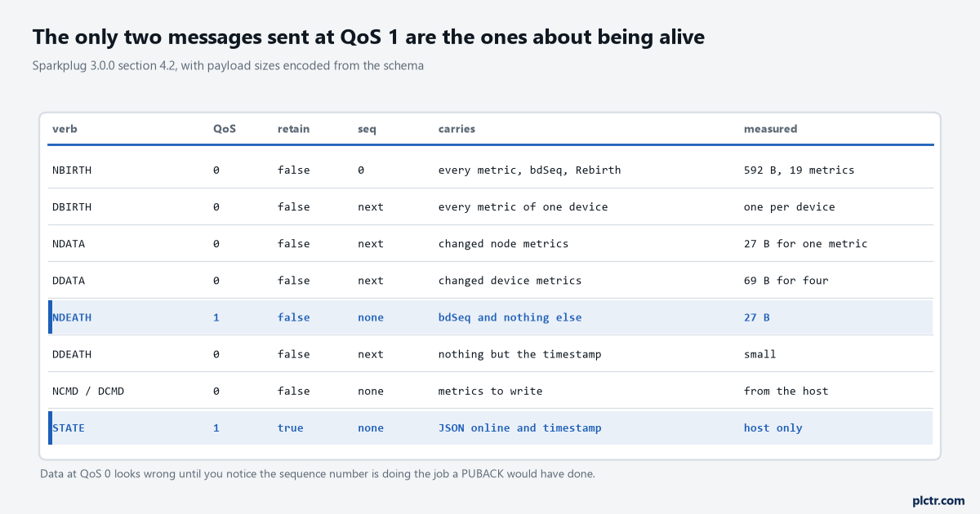Click the chart title heading text
980x514 pixels.
click(368, 37)
